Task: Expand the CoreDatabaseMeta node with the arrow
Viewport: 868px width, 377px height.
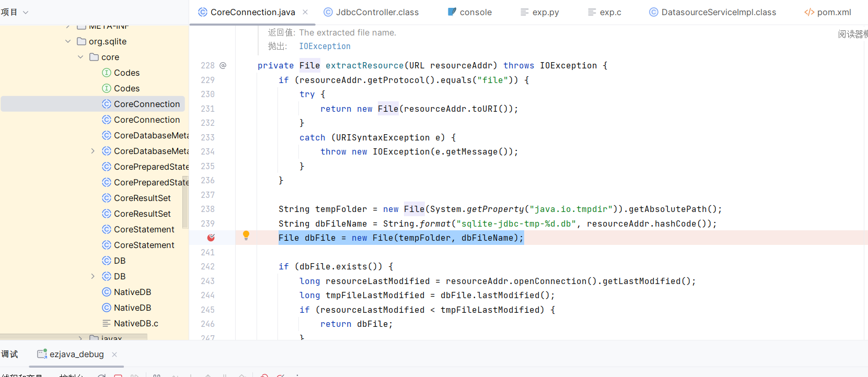Action: tap(93, 151)
